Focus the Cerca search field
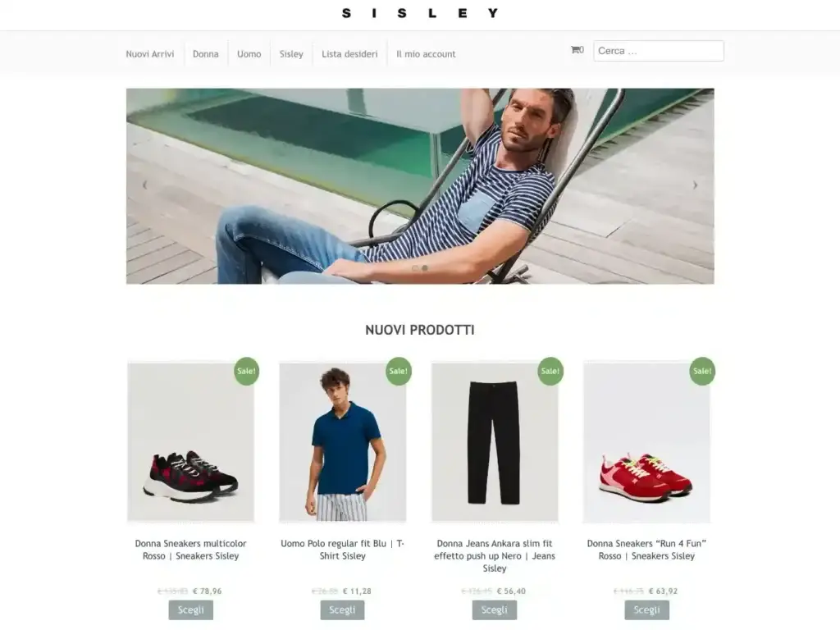 659,51
